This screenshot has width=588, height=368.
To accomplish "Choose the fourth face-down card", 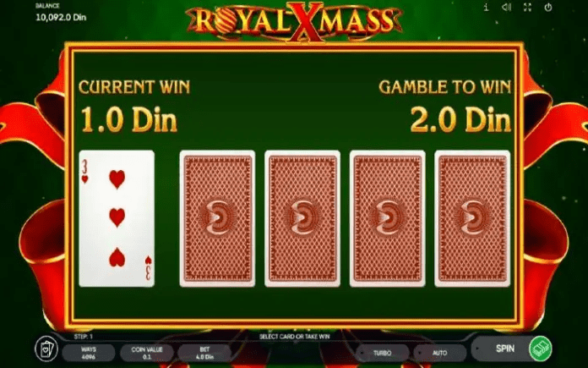I will tap(472, 218).
